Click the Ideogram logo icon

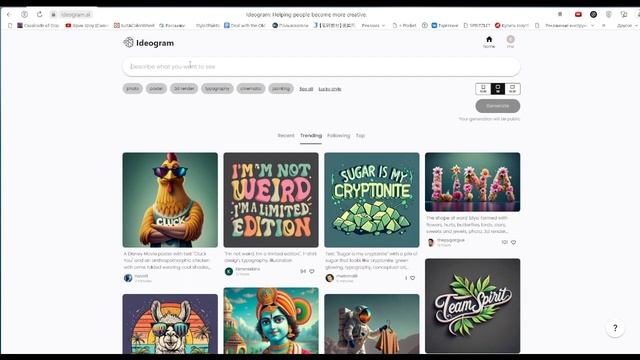click(x=128, y=42)
